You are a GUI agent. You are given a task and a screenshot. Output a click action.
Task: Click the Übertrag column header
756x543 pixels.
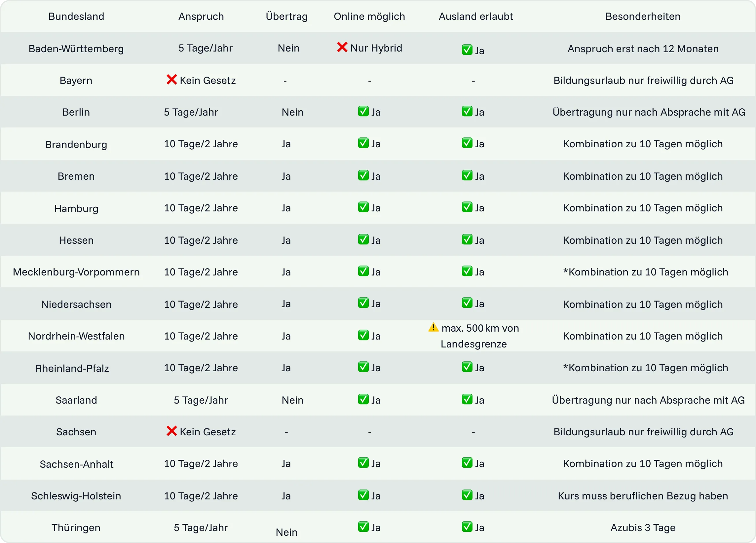coord(287,16)
